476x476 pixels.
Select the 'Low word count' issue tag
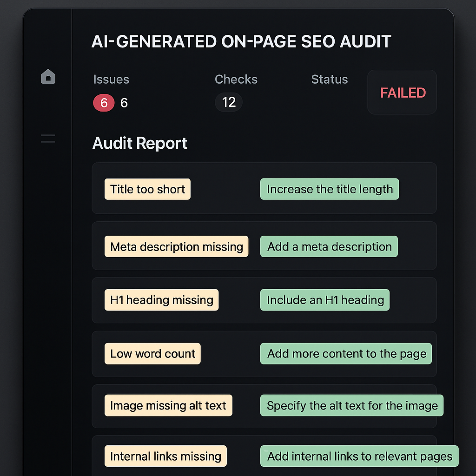(x=152, y=354)
